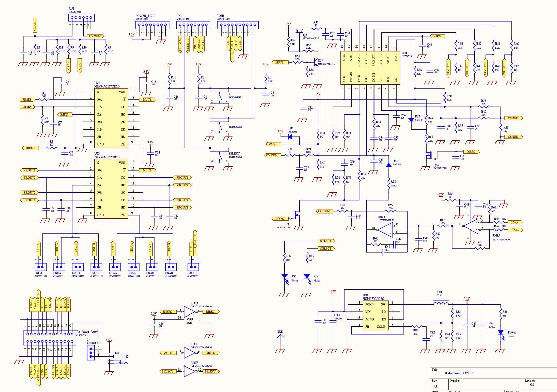Click the U48D op-amp triangle
This screenshot has width=557, height=392.
coord(385,230)
